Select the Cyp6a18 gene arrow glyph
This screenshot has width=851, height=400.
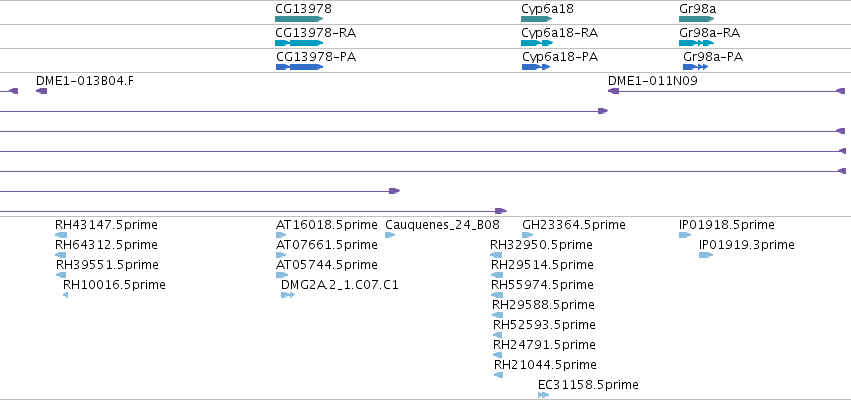click(x=537, y=19)
